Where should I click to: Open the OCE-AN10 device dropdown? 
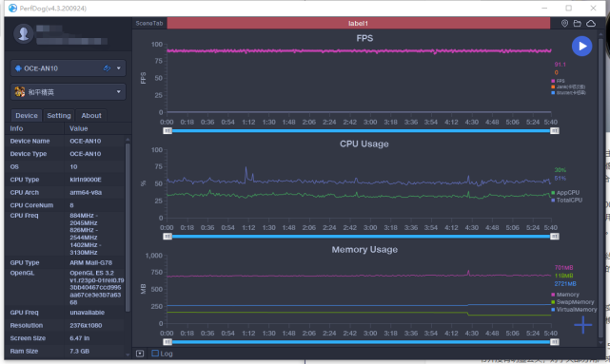coord(69,68)
